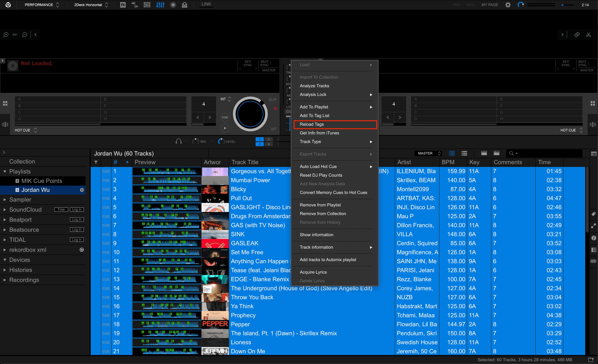Click SoundCloud Log in button
The height and width of the screenshot is (364, 598).
[x=77, y=209]
